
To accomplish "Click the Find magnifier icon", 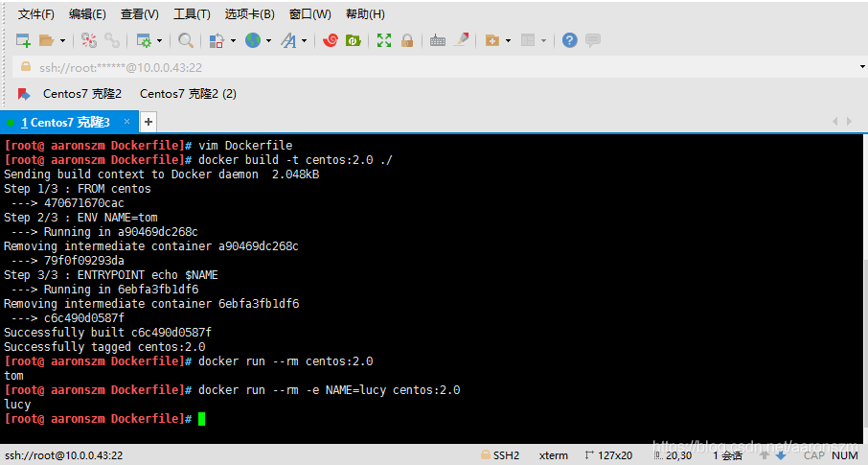I will pyautogui.click(x=186, y=40).
